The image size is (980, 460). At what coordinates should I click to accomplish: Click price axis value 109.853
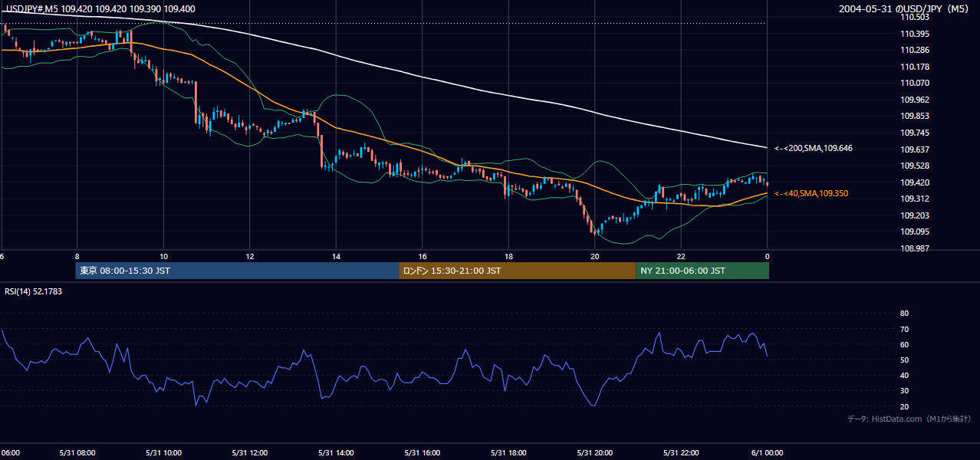tap(915, 116)
